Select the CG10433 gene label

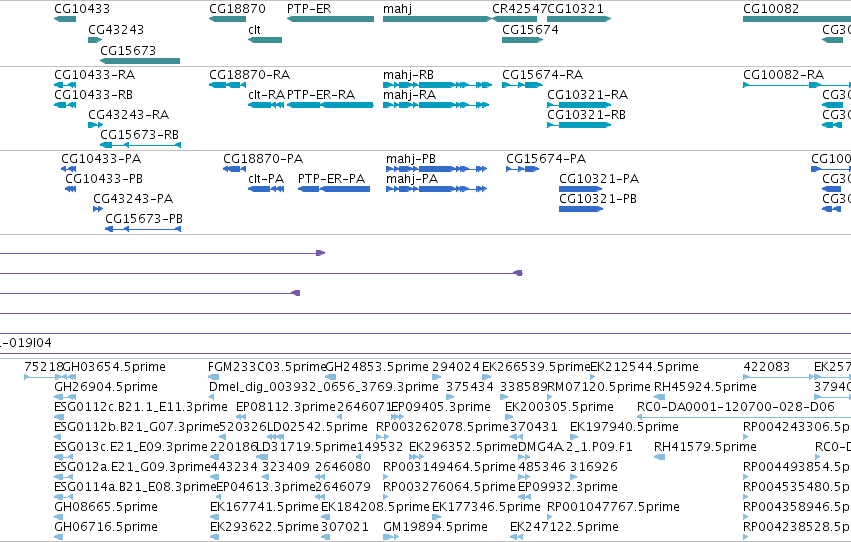[82, 9]
